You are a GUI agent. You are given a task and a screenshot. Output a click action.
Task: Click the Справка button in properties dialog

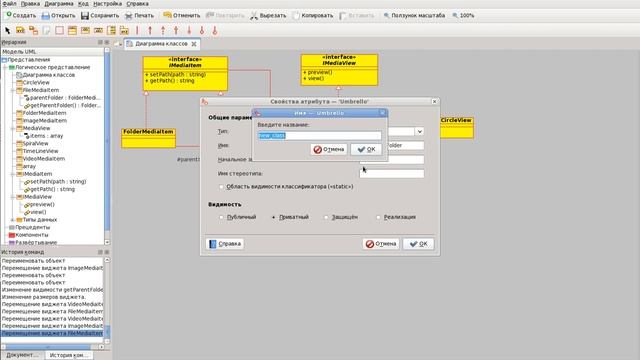(225, 244)
